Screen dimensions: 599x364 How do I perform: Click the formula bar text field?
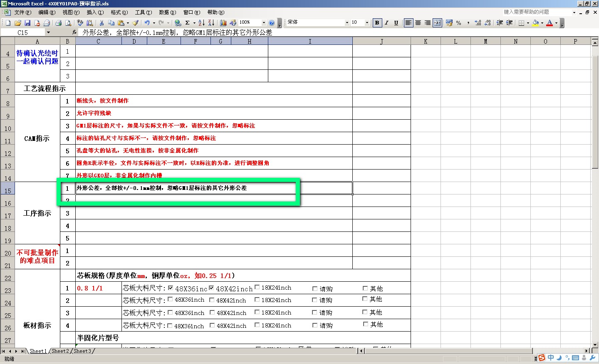pos(339,32)
